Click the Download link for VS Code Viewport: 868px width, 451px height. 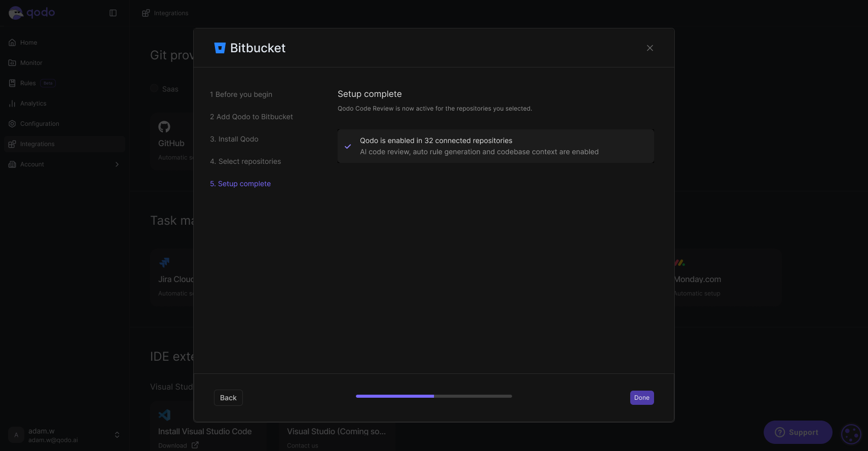tap(172, 445)
